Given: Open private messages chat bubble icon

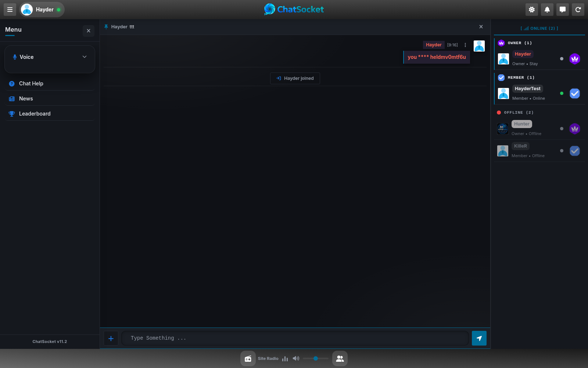Looking at the screenshot, I should 563,10.
